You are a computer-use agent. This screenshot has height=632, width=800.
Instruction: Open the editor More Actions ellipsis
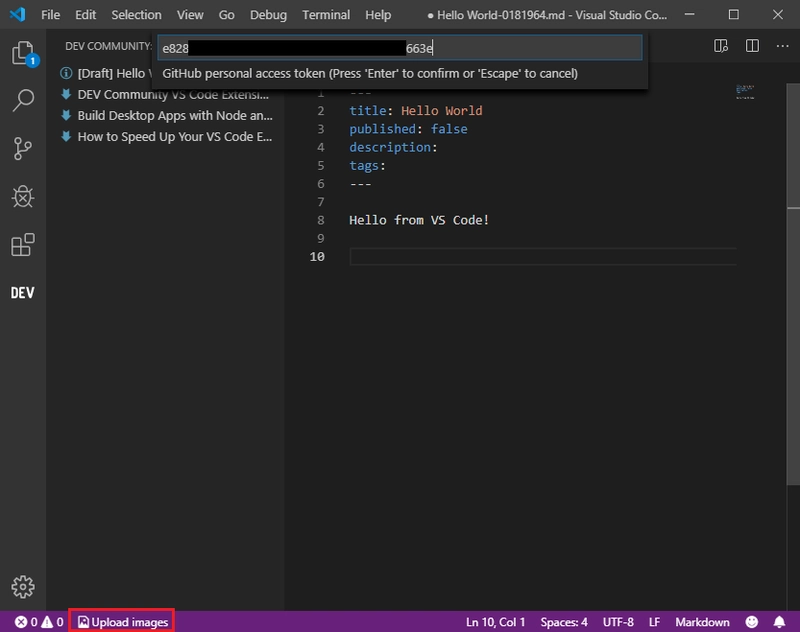(782, 46)
